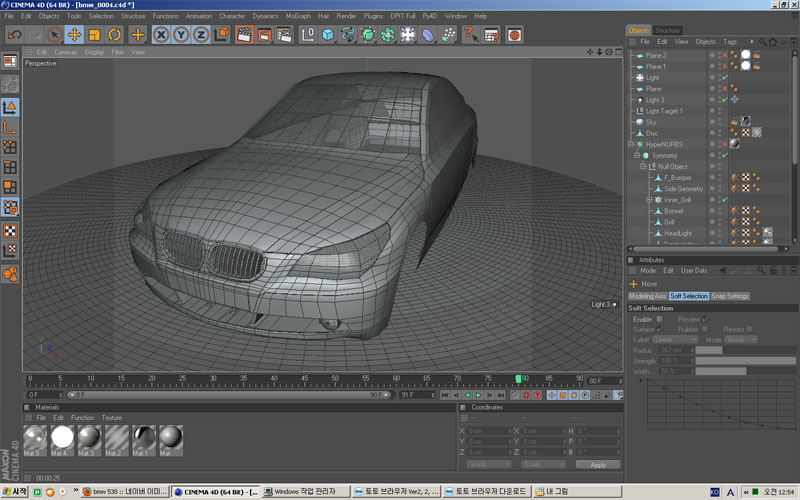Select the Texture mode checker icon
Screen dimensions: 800x500
[x=10, y=230]
